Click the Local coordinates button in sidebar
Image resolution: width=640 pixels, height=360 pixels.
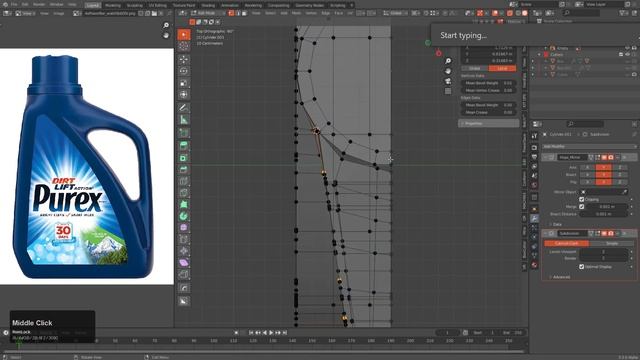(x=502, y=69)
